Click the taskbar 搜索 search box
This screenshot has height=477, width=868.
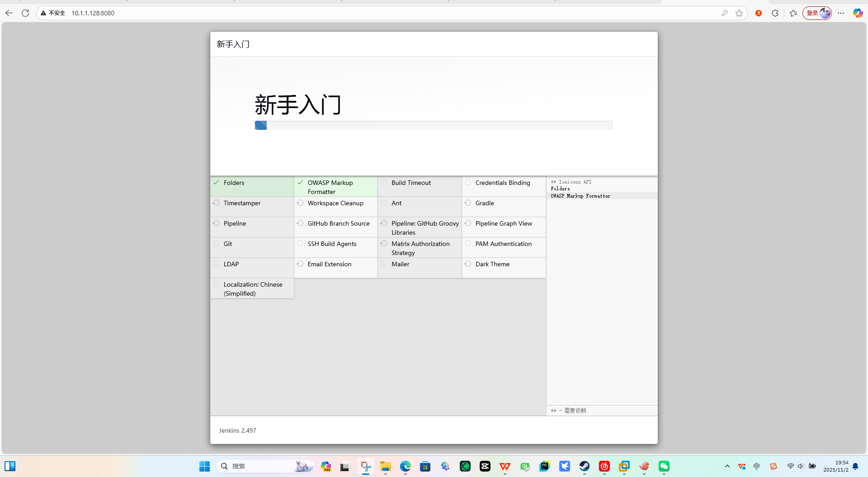click(265, 466)
